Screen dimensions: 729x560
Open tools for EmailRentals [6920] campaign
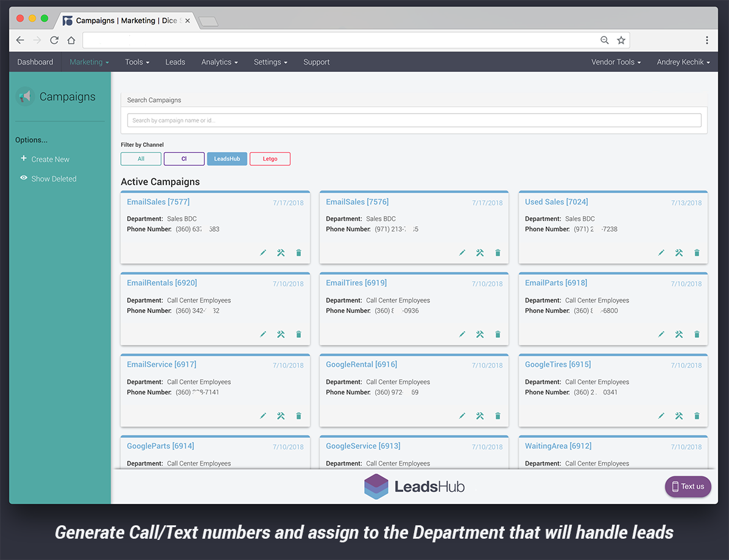pos(281,334)
